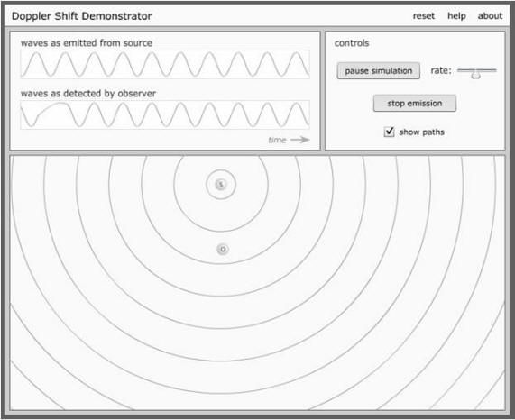The image size is (515, 420).
Task: Click the rate label
Action: [x=441, y=70]
